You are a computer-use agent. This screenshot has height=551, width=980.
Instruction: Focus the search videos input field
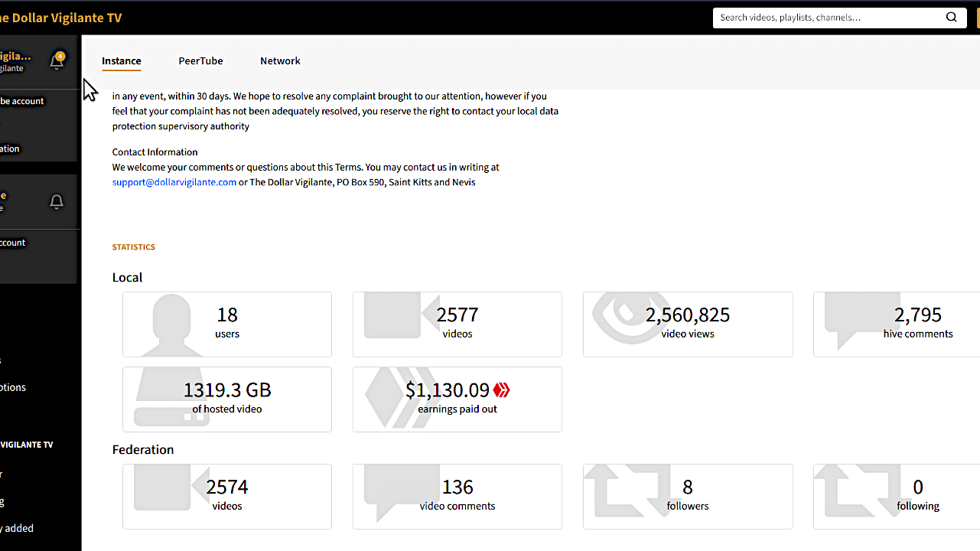[829, 18]
